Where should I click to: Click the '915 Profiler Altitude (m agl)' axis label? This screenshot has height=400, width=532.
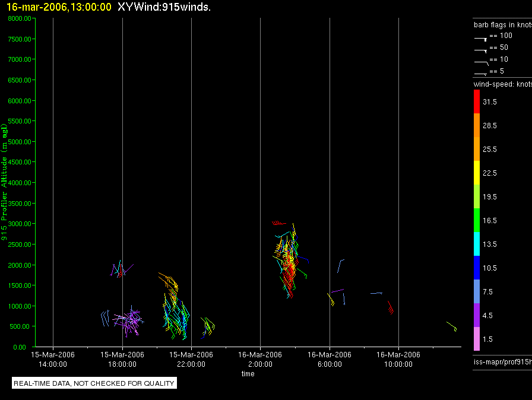4,182
